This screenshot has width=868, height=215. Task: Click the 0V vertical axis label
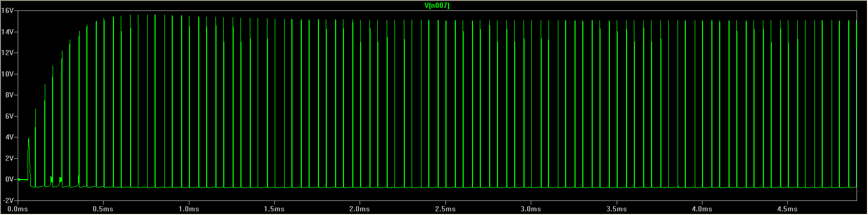tap(9, 180)
